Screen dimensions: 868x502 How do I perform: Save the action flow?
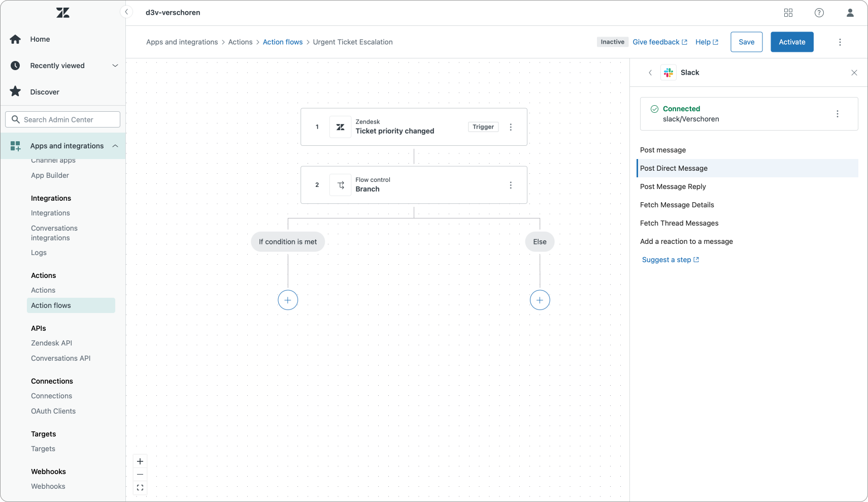pos(747,42)
